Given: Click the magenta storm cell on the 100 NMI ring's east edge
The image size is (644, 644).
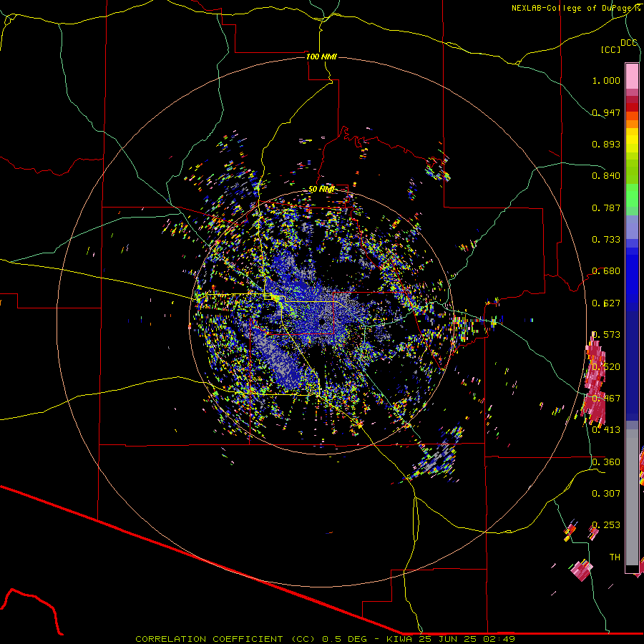Looking at the screenshot, I should pos(595,380).
